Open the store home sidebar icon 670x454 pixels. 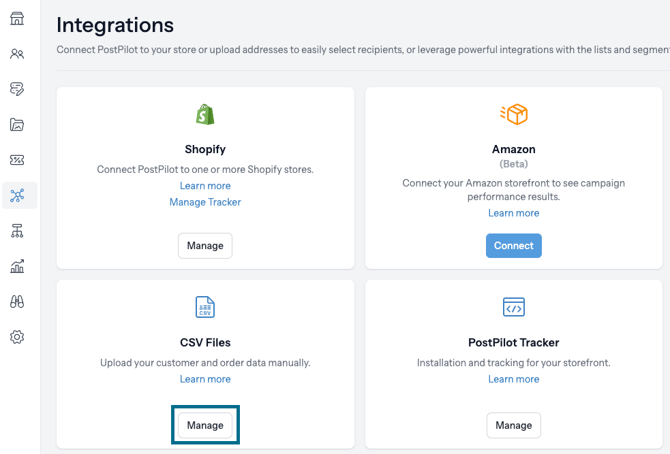coord(17,18)
